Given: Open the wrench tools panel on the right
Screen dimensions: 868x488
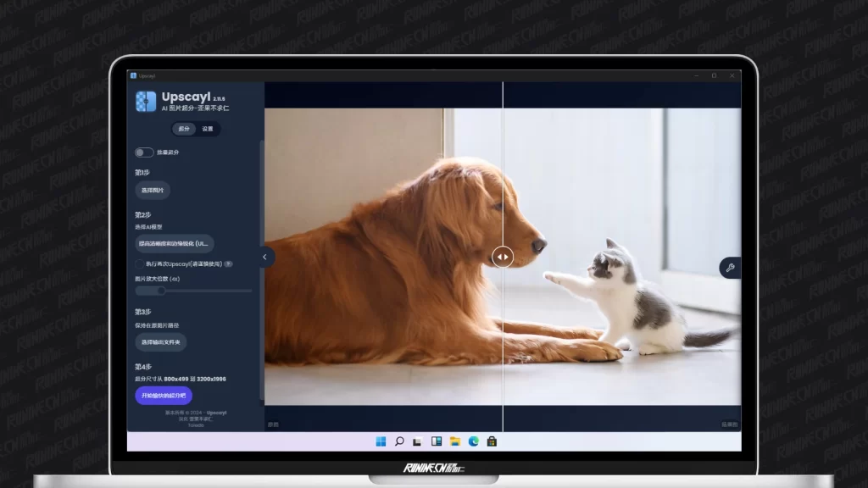Looking at the screenshot, I should tap(730, 268).
